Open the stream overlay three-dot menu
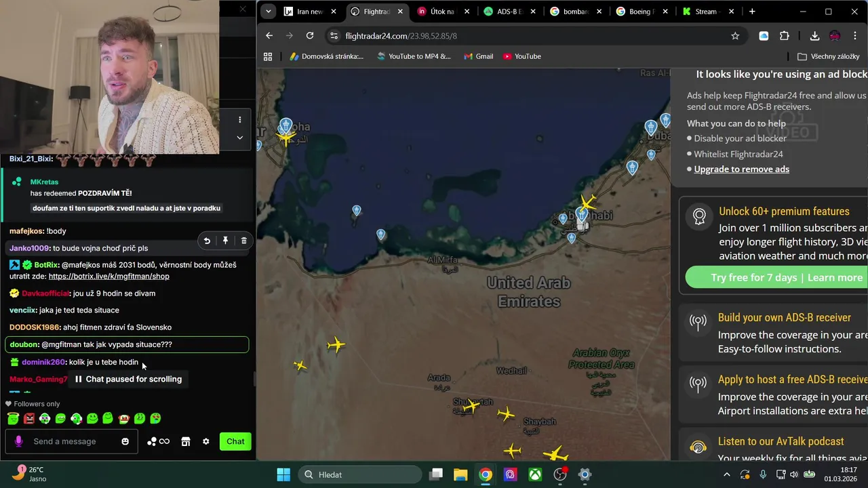 point(239,120)
